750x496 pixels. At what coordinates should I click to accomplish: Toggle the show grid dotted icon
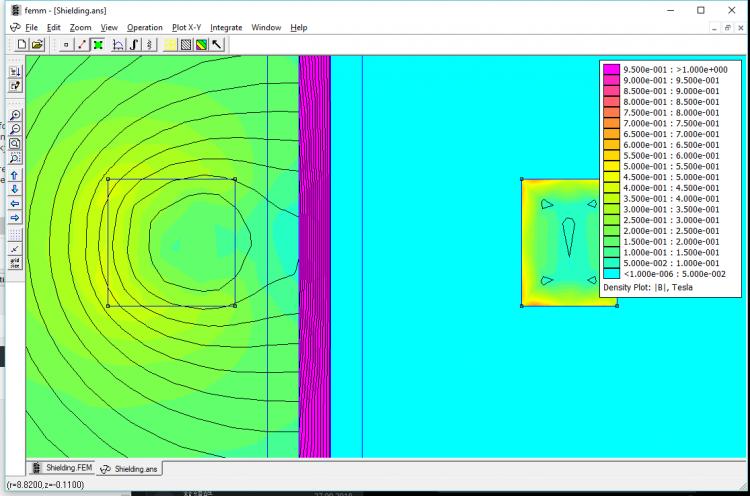pyautogui.click(x=15, y=234)
